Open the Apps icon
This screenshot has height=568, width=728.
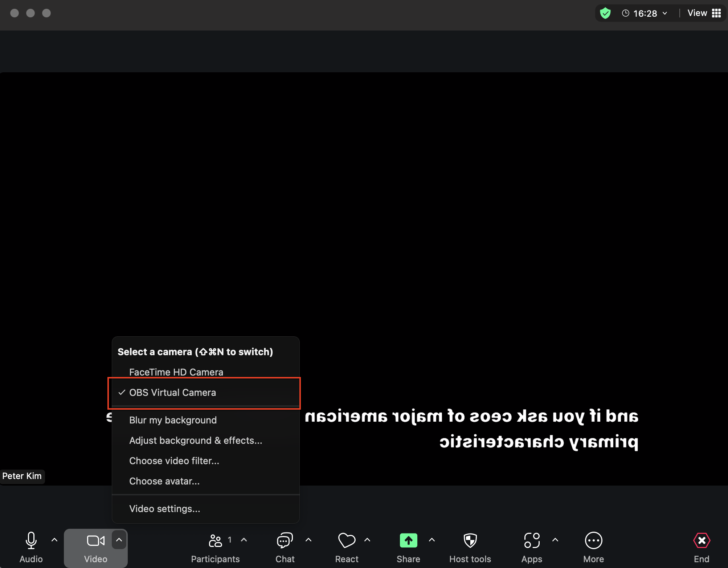[532, 540]
